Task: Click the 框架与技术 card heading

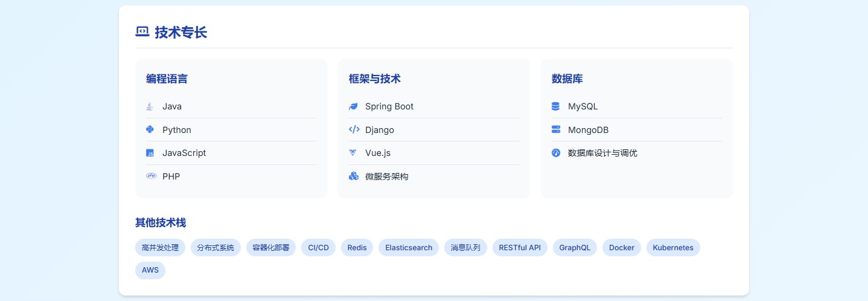Action: [375, 79]
